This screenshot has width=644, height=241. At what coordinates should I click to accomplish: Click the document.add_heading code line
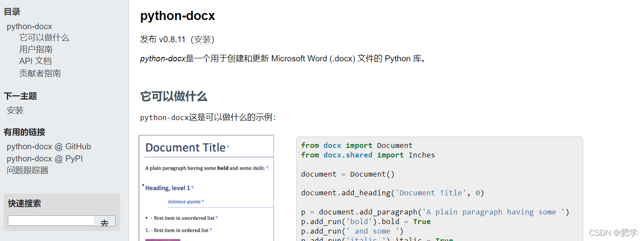coord(392,193)
